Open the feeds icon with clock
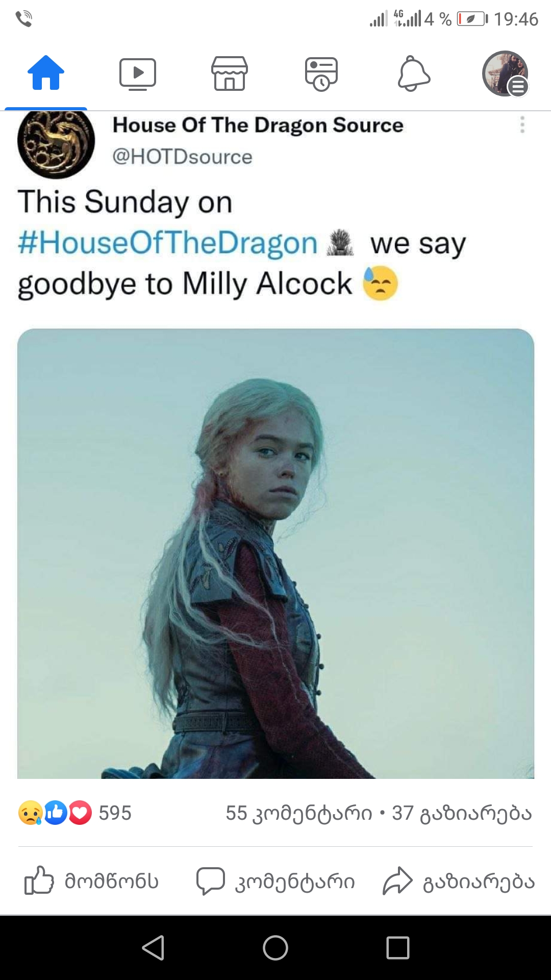This screenshot has height=980, width=551. pos(321,74)
